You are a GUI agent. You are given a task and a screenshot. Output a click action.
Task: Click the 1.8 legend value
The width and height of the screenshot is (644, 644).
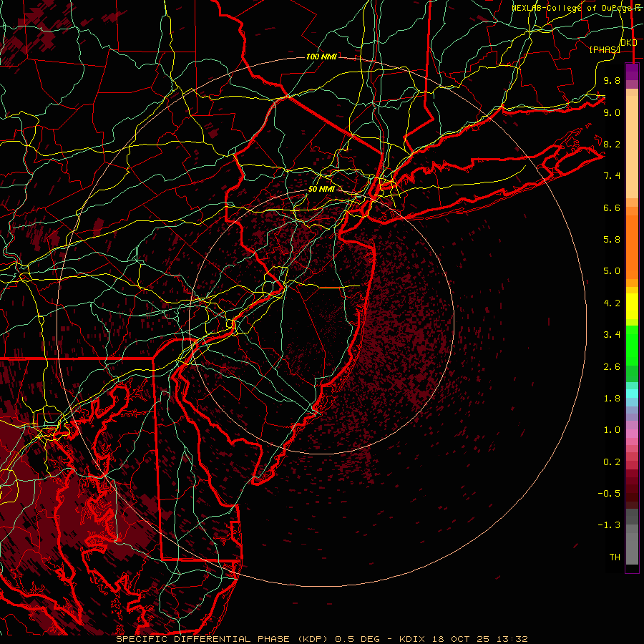tap(612, 399)
